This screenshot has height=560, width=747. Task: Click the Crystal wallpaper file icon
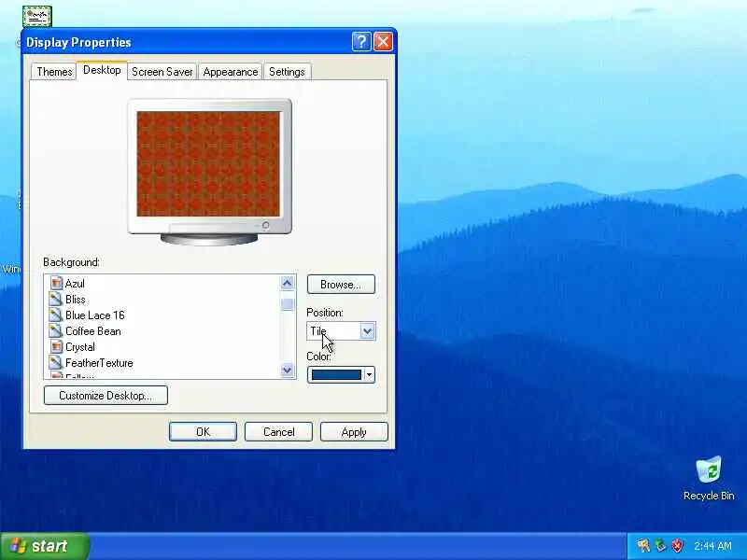click(56, 346)
